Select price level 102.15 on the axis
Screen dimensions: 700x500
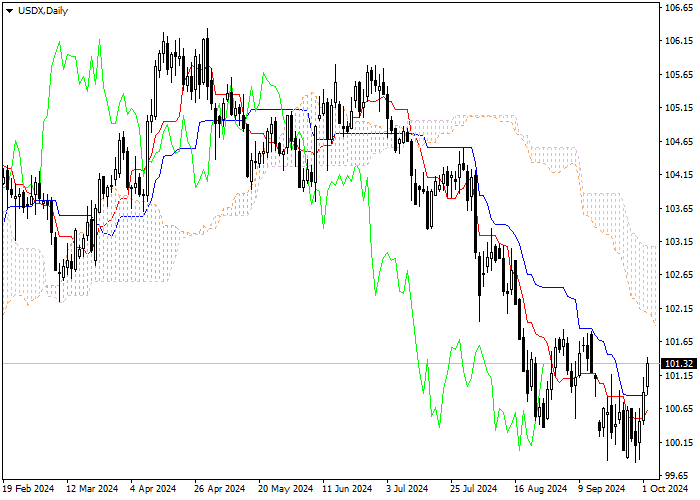[x=679, y=308]
